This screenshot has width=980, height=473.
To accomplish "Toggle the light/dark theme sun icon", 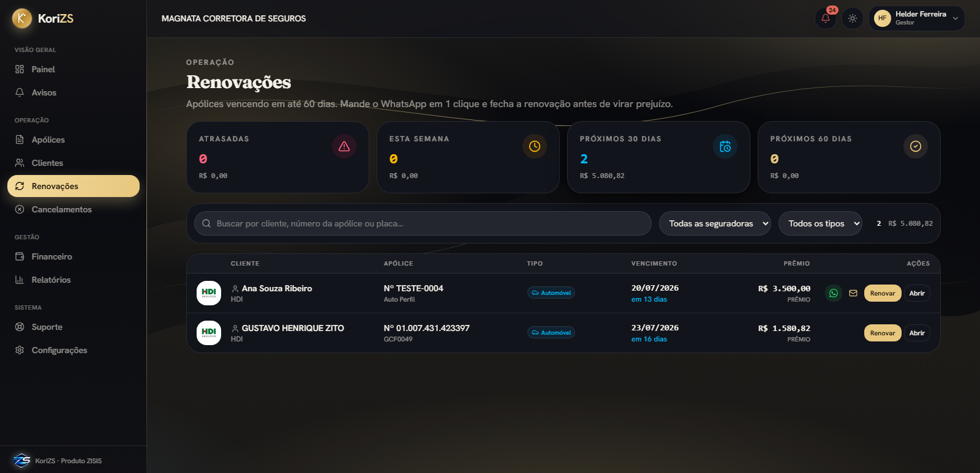I will click(853, 18).
